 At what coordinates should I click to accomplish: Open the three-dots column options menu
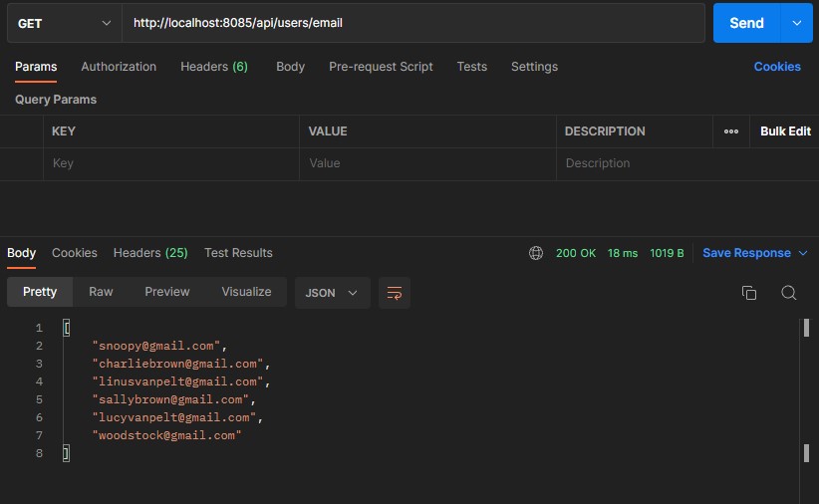click(731, 131)
